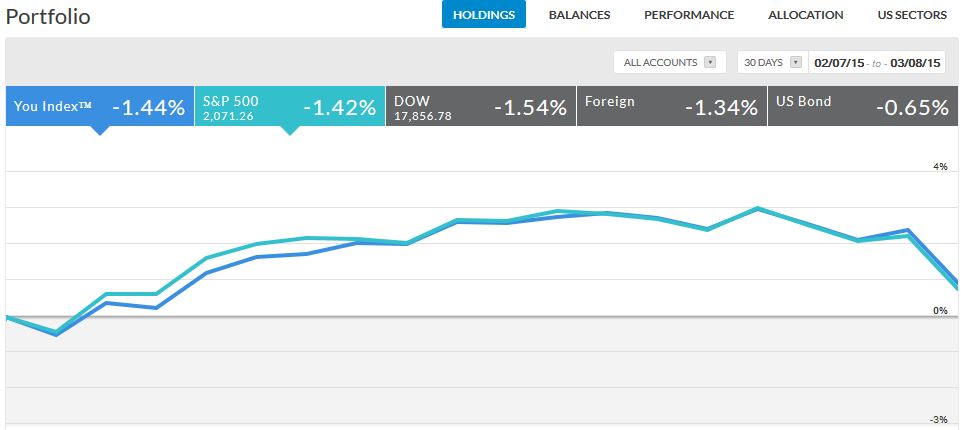Viewport: 965px width, 430px height.
Task: Open the 30 DAYS range dropdown
Action: pyautogui.click(x=770, y=62)
